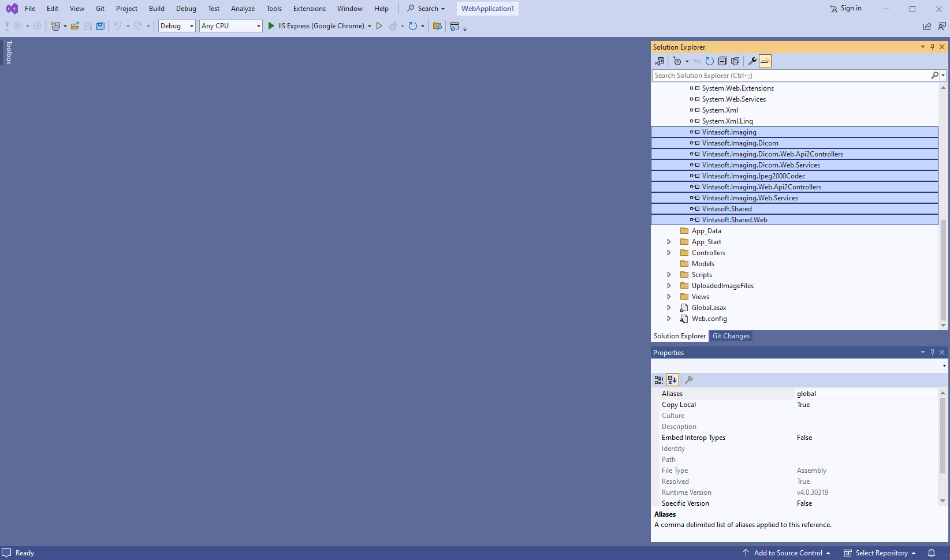This screenshot has width=950, height=560.
Task: Click the Save All toolbar icon
Action: pos(100,26)
